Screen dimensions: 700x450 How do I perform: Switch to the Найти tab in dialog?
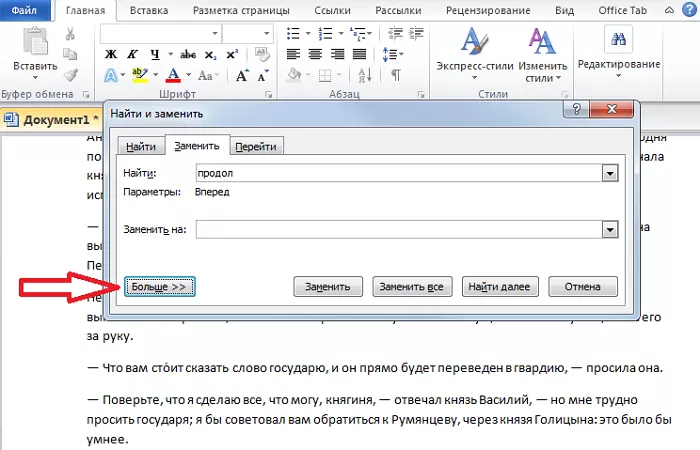click(x=141, y=146)
